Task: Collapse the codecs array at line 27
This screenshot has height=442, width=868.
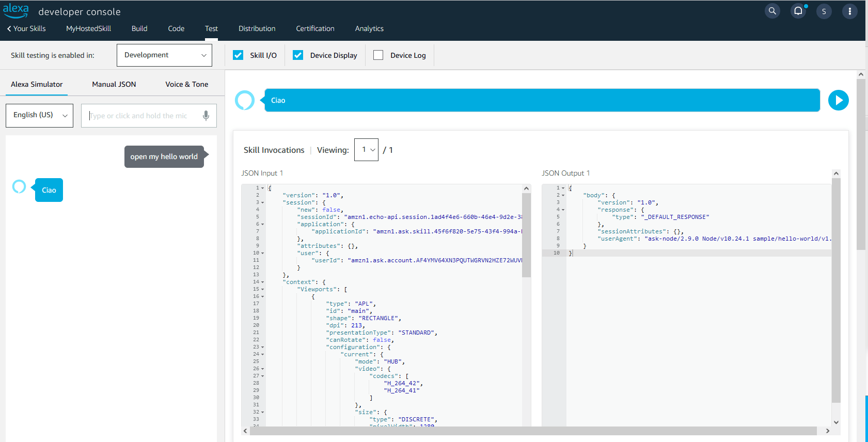Action: click(x=262, y=376)
